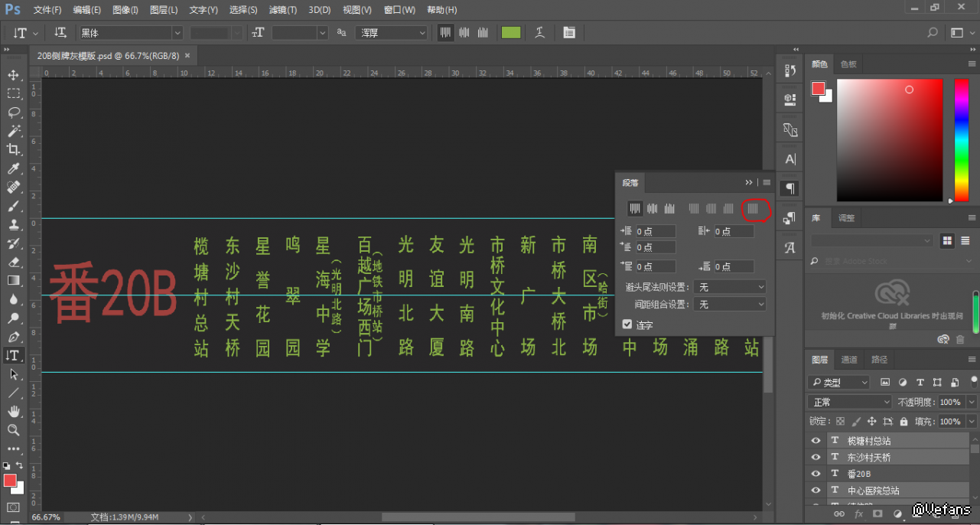This screenshot has height=525, width=980.
Task: Select the Move tool
Action: click(14, 75)
